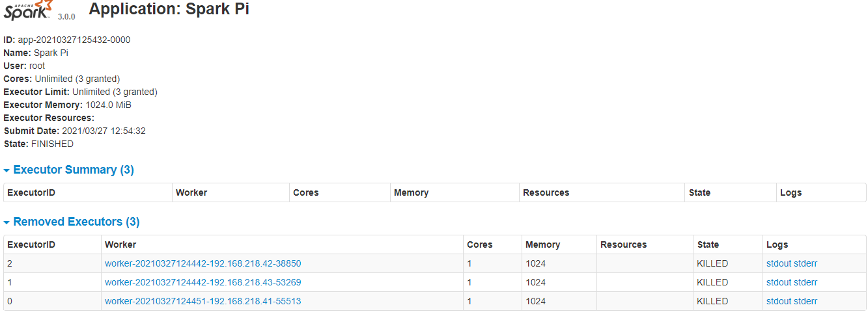Click Cores header in Executor Summary table
This screenshot has width=868, height=316.
[306, 192]
